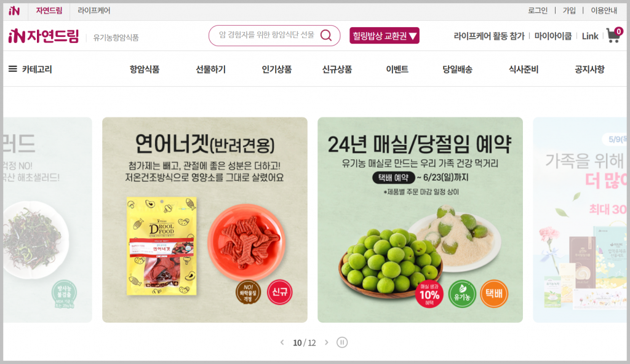Screen dimensions: 630x364
Task: Expand the 힐링밥상 교환권 dropdown
Action: (385, 36)
